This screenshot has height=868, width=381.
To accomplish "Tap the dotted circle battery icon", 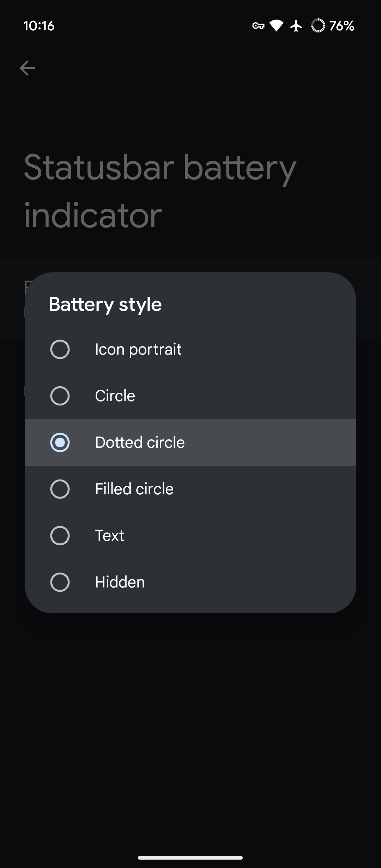I will coord(318,26).
